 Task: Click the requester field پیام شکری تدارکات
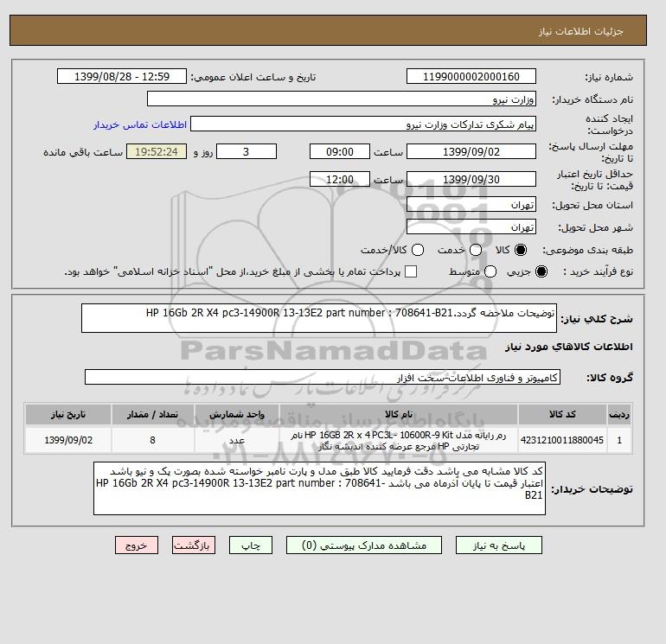[363, 124]
